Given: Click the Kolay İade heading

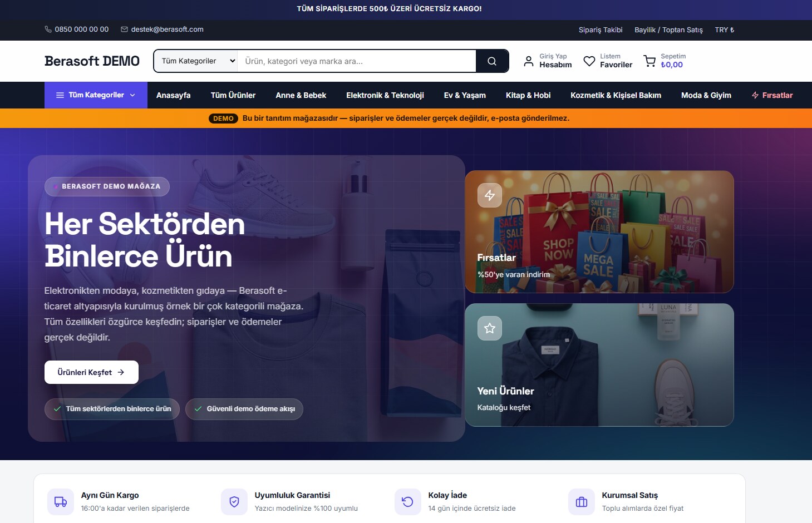Looking at the screenshot, I should click(447, 495).
